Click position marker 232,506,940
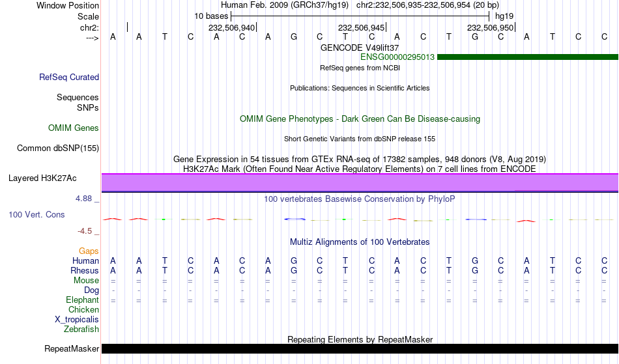Image resolution: width=619 pixels, height=364 pixels. [232, 27]
